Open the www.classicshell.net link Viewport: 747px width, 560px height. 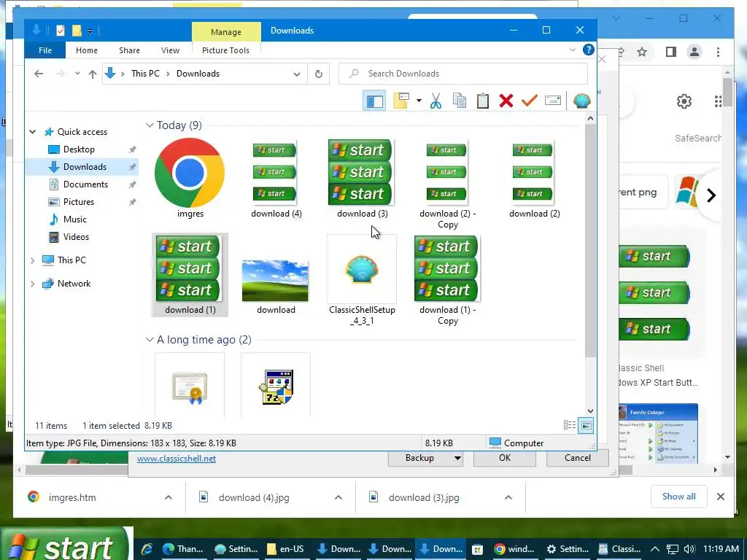[x=177, y=459]
